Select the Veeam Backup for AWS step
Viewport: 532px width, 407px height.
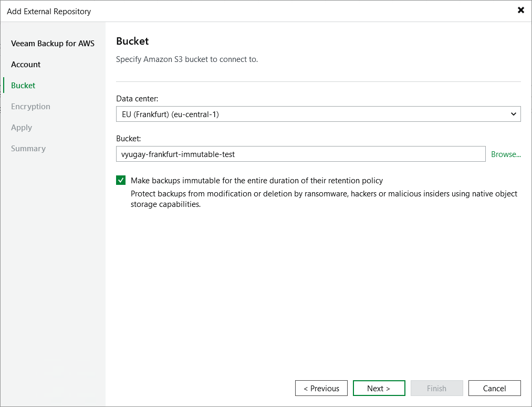(x=53, y=43)
